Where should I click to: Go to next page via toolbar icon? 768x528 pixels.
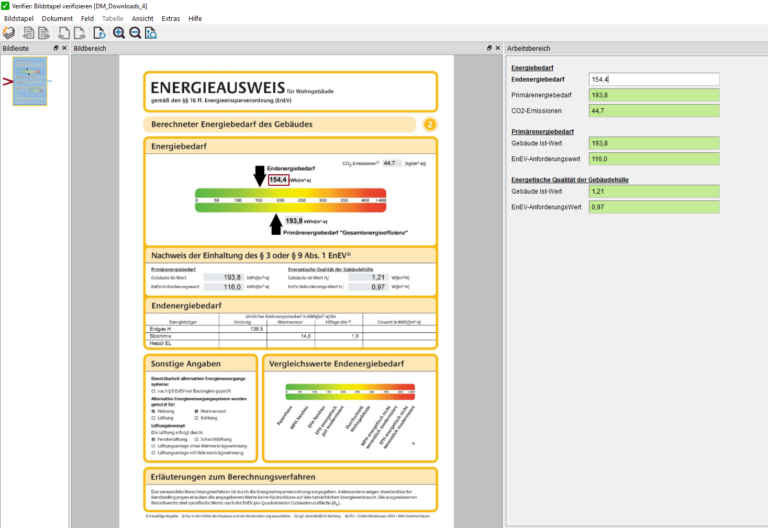click(x=79, y=33)
